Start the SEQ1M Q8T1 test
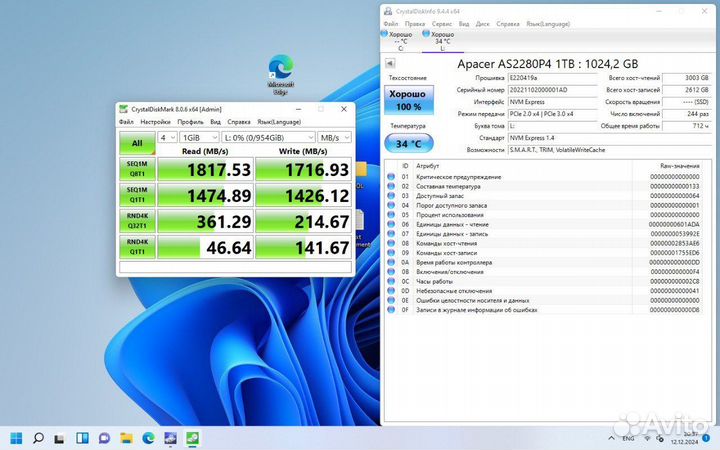Viewport: 720px width, 450px height. pyautogui.click(x=137, y=169)
